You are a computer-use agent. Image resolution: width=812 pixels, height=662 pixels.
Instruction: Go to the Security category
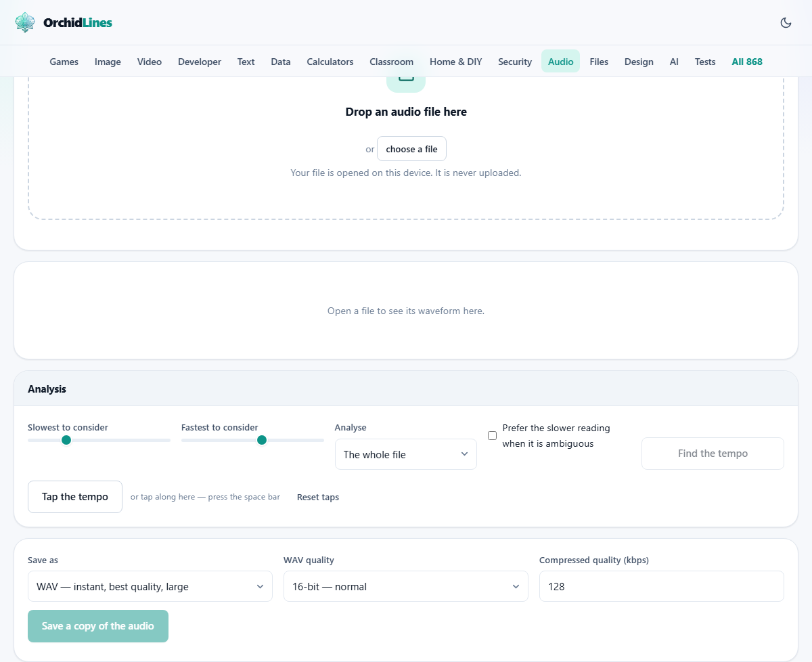(x=515, y=62)
